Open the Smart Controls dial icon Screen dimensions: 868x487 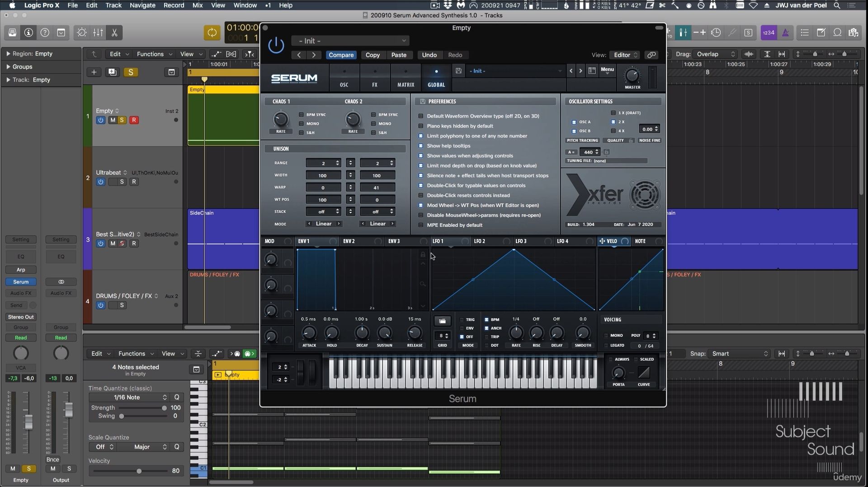pyautogui.click(x=82, y=33)
